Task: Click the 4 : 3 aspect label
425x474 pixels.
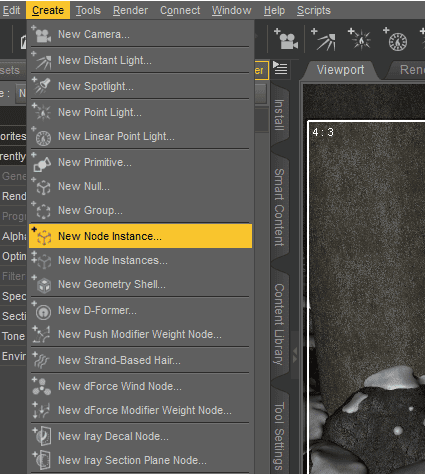Action: [x=323, y=132]
